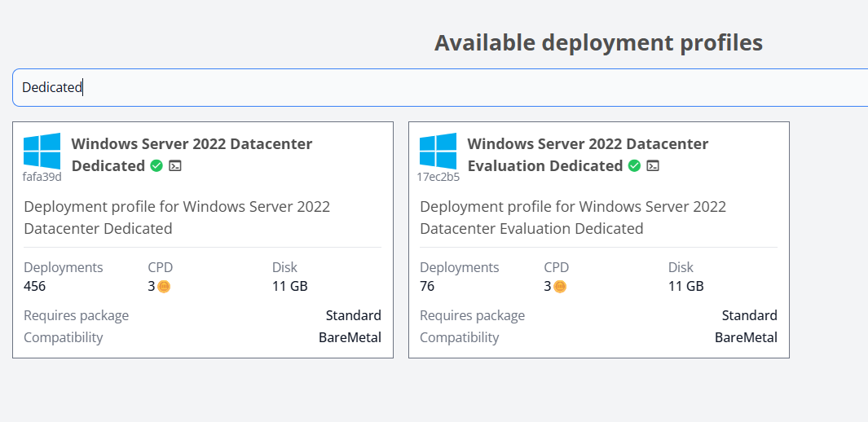Click green verified checkmark on Evaluation Dedicated profile
Viewport: 868px width, 422px height.
634,166
